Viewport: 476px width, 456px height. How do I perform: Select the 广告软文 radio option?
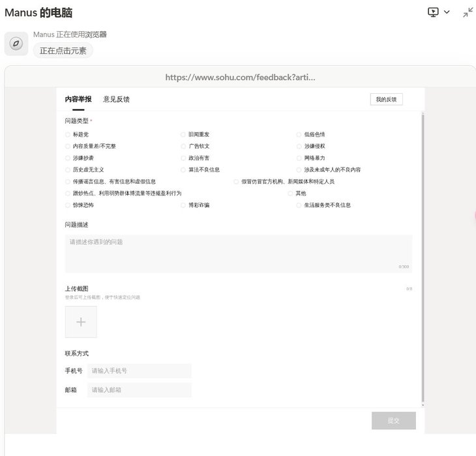pos(183,146)
